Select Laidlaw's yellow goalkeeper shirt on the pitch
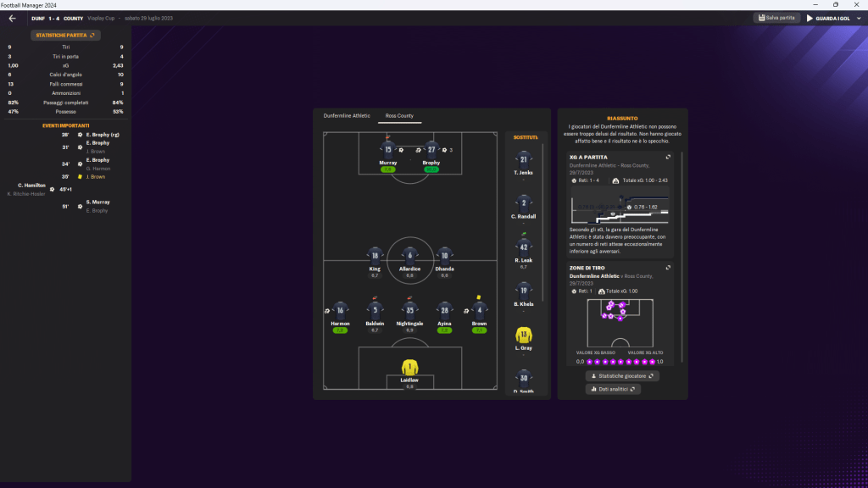This screenshot has width=868, height=488. [409, 368]
